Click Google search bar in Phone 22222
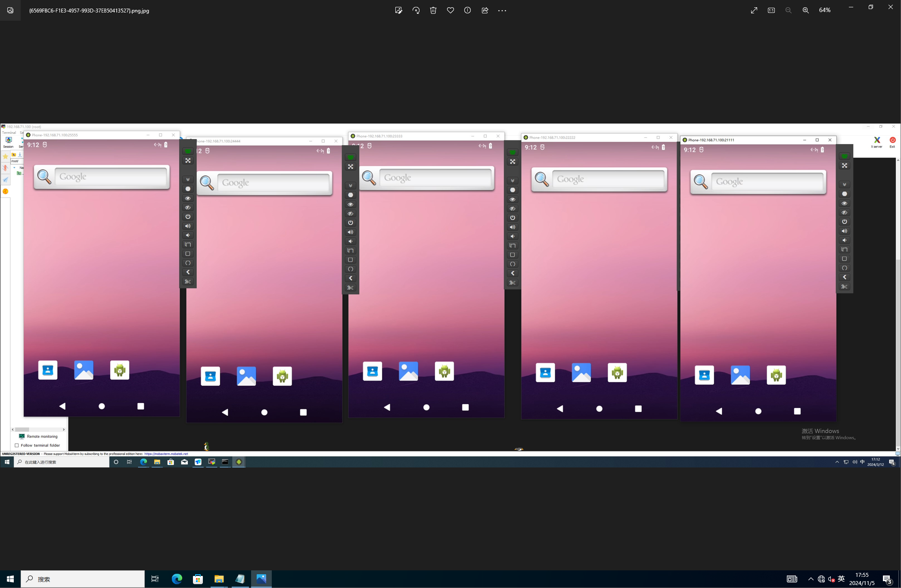The width and height of the screenshot is (901, 588). tap(600, 179)
